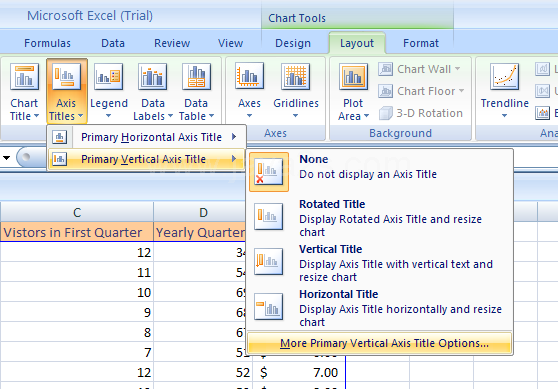Image resolution: width=558 pixels, height=389 pixels.
Task: Expand the Primary Horizontal Axis Title submenu arrow
Action: coord(234,137)
